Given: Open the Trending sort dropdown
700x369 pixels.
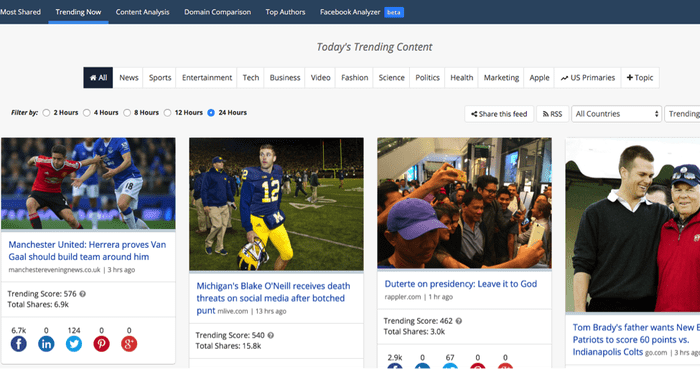Looking at the screenshot, I should 682,114.
